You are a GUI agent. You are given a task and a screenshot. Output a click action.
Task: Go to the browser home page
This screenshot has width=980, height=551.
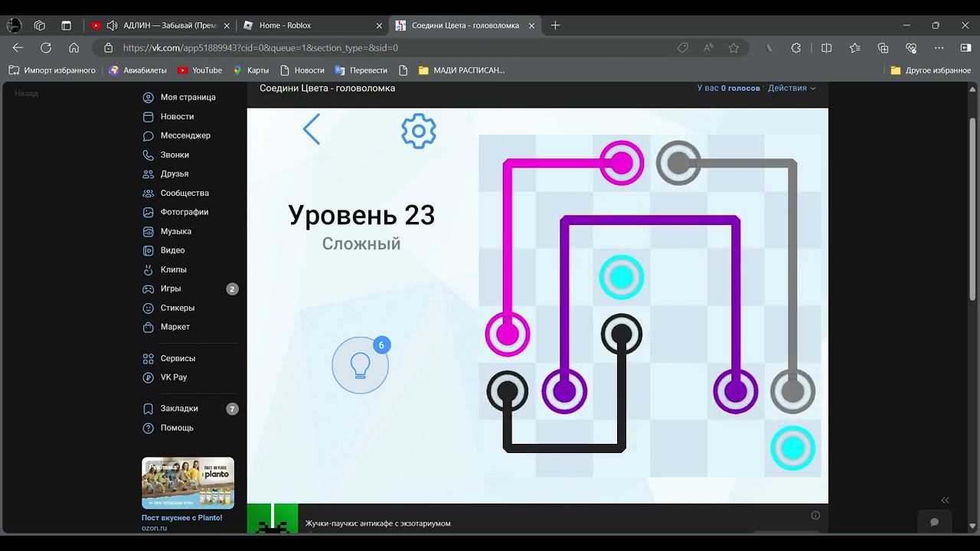pos(74,47)
